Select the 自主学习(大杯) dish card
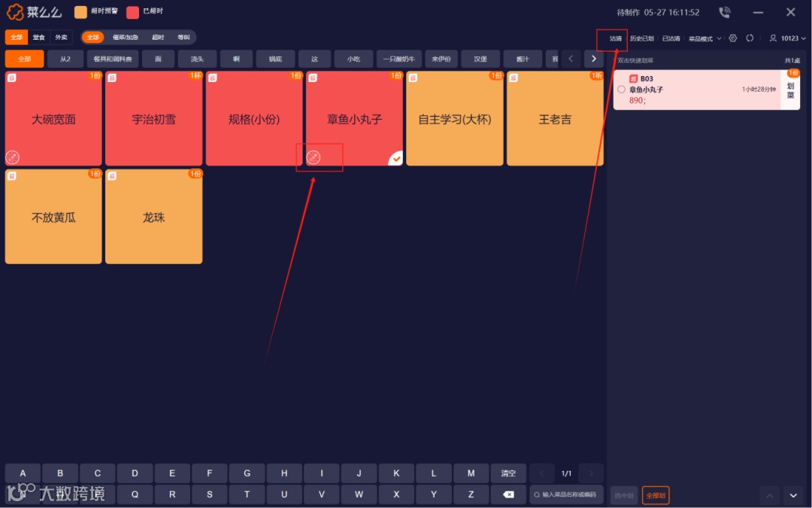The image size is (812, 508). pos(455,119)
